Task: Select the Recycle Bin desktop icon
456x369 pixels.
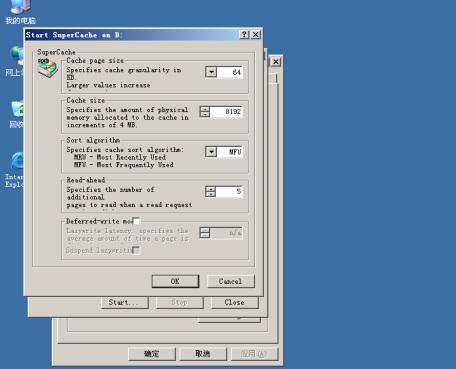Action: point(16,114)
